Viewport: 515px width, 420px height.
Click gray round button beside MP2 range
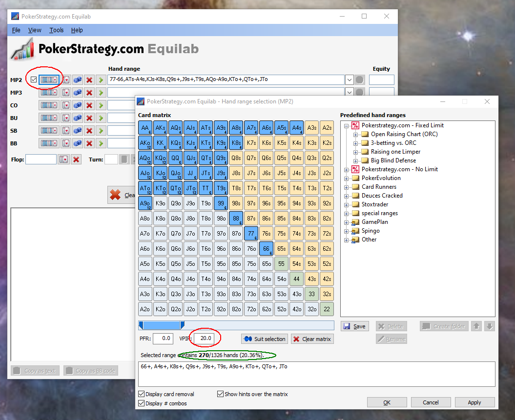click(x=360, y=80)
